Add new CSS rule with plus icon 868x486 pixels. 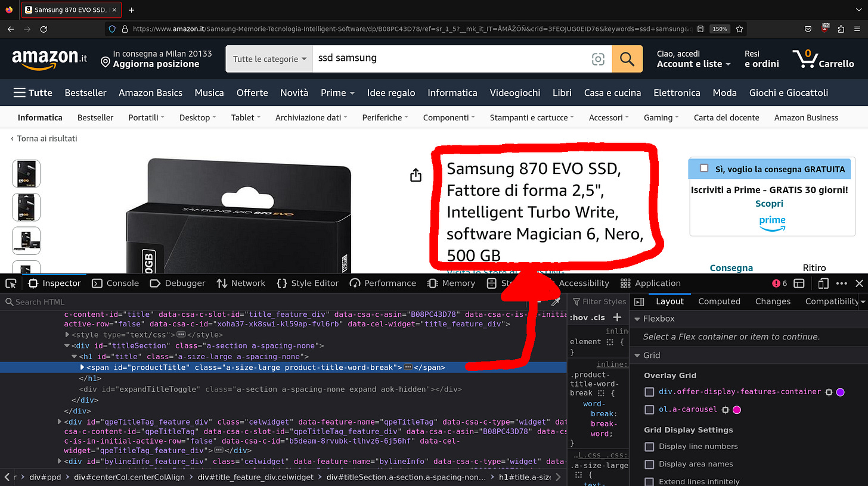click(x=617, y=317)
